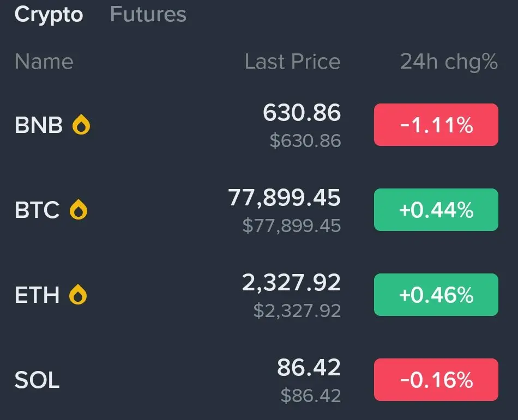Toggle BTC's green +0.44% change badge
This screenshot has width=518, height=420.
[x=436, y=210]
